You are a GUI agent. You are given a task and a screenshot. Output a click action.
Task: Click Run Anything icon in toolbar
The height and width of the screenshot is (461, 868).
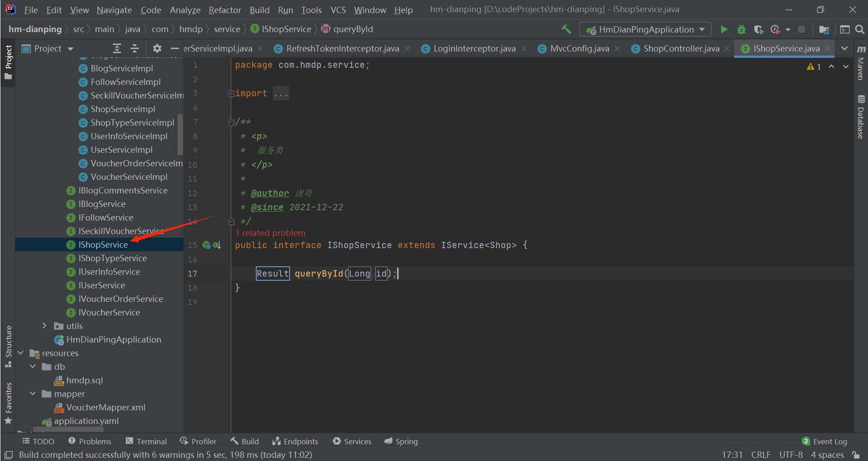point(845,29)
